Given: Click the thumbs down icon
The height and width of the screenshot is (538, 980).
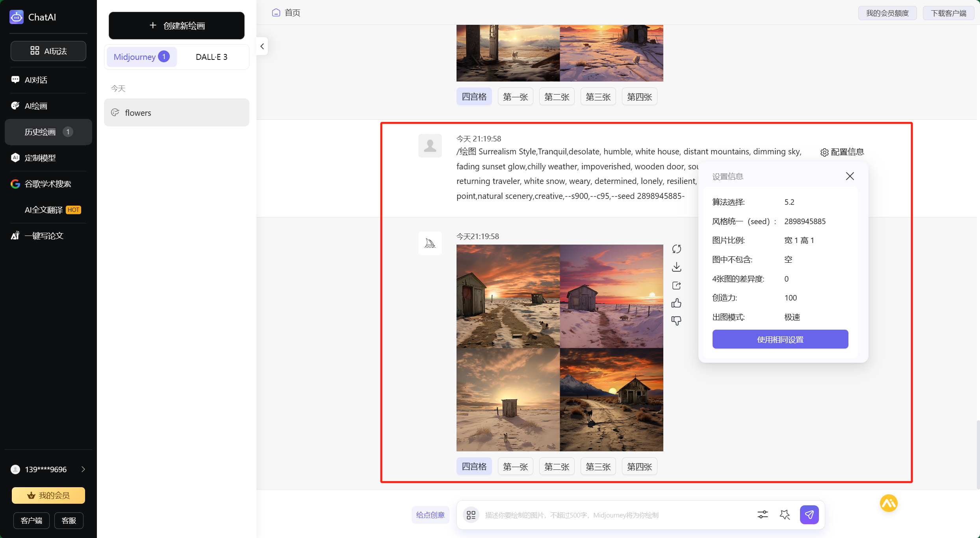Looking at the screenshot, I should click(676, 321).
